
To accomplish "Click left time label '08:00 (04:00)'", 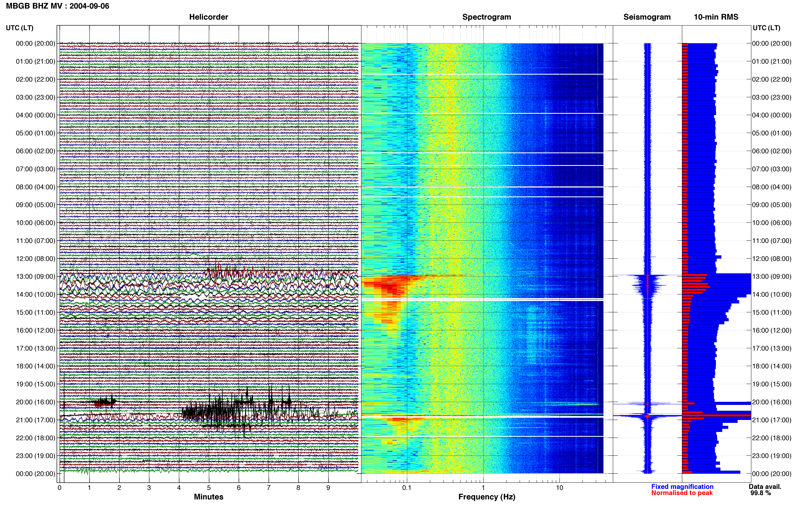I will (x=36, y=187).
